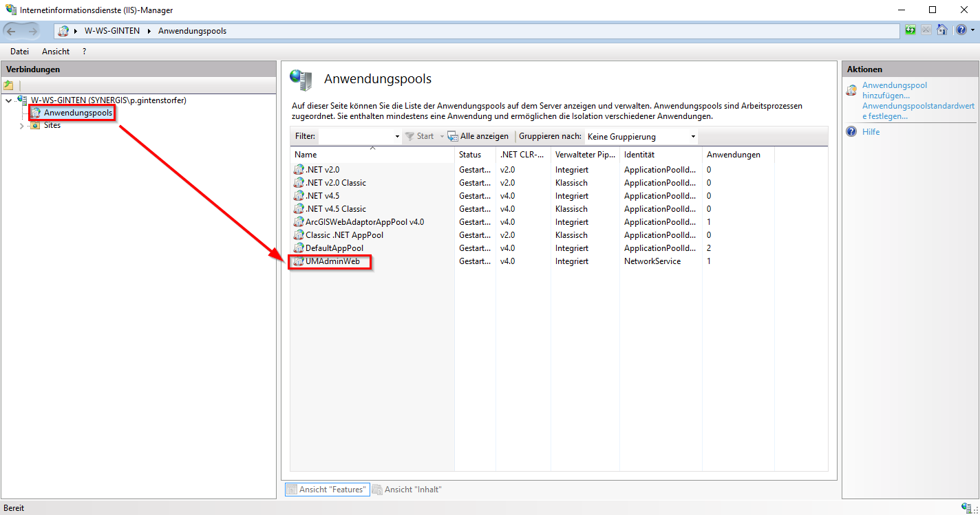Image resolution: width=980 pixels, height=515 pixels.
Task: Switch to Ansicht "Inhalt" view
Action: click(407, 489)
